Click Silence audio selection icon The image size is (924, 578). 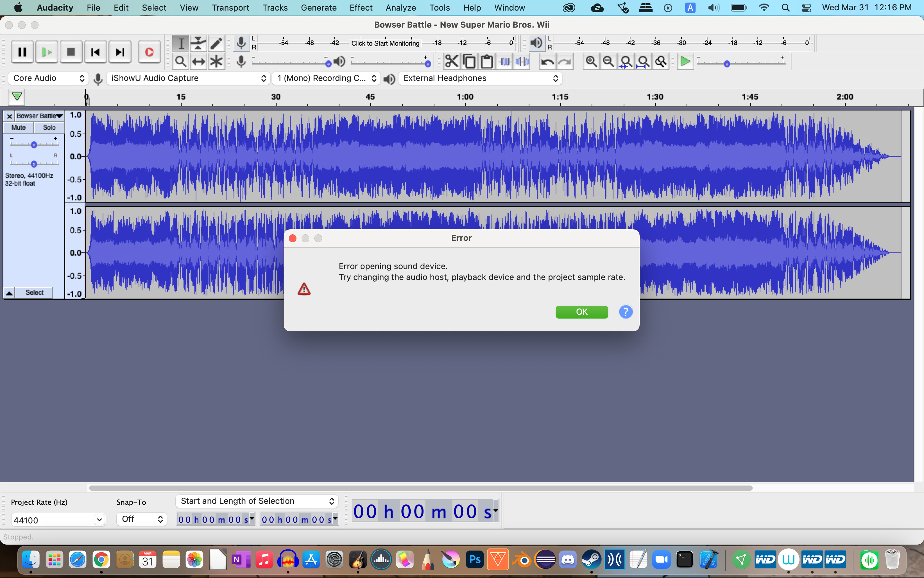[x=522, y=61]
